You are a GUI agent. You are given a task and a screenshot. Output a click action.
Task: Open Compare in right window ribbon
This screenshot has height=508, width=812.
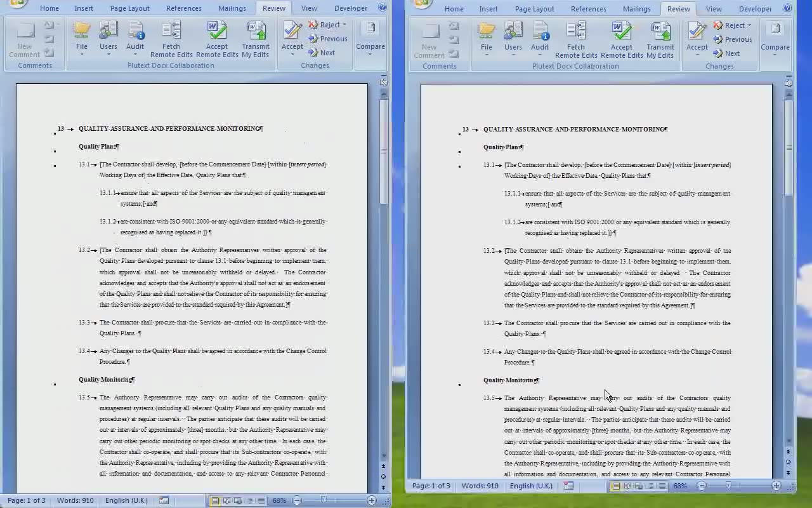775,37
